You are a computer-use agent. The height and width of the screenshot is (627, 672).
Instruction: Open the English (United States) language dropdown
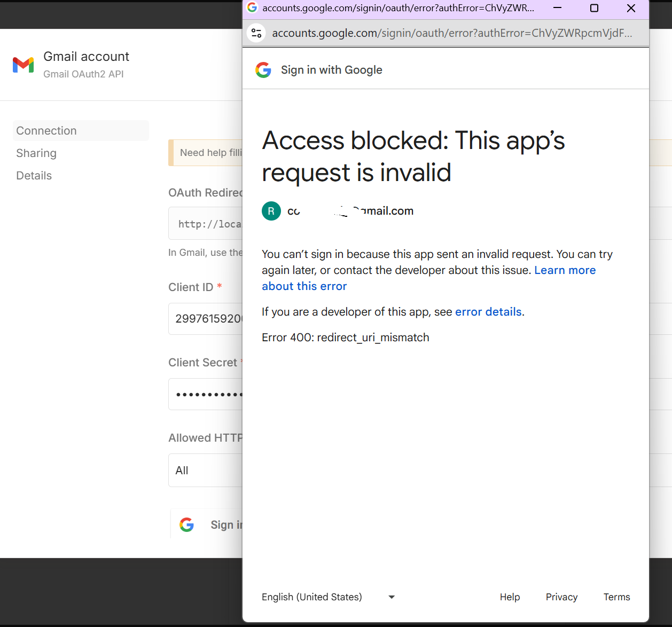click(x=328, y=597)
